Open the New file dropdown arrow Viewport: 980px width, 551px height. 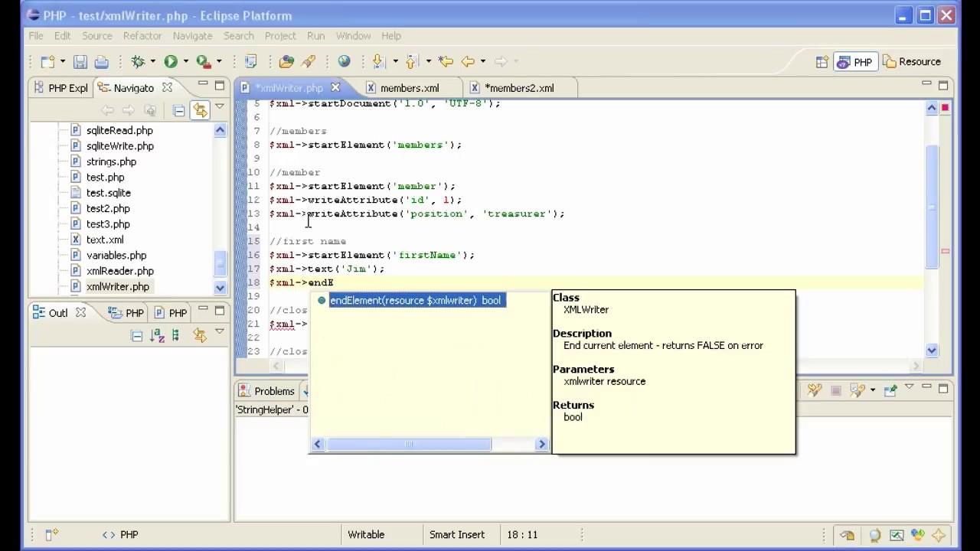click(63, 62)
